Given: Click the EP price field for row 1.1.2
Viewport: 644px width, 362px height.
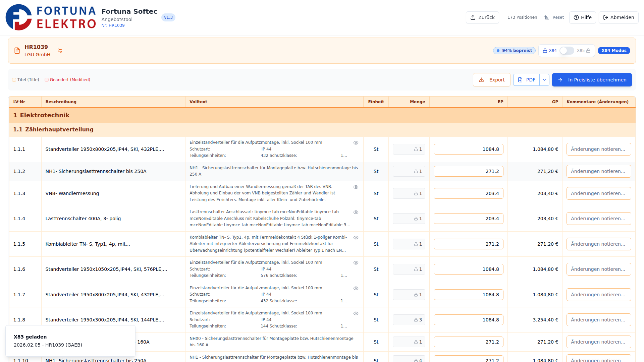Looking at the screenshot, I should [468, 171].
